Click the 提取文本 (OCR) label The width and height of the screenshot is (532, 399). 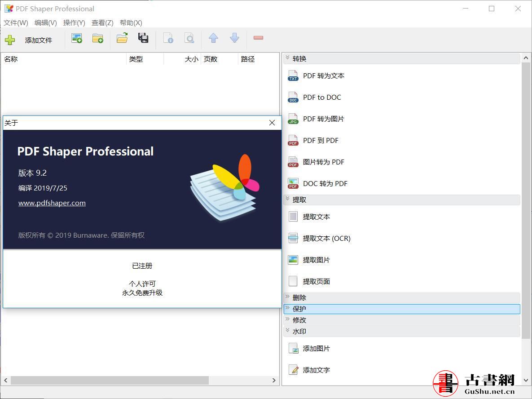[327, 239]
